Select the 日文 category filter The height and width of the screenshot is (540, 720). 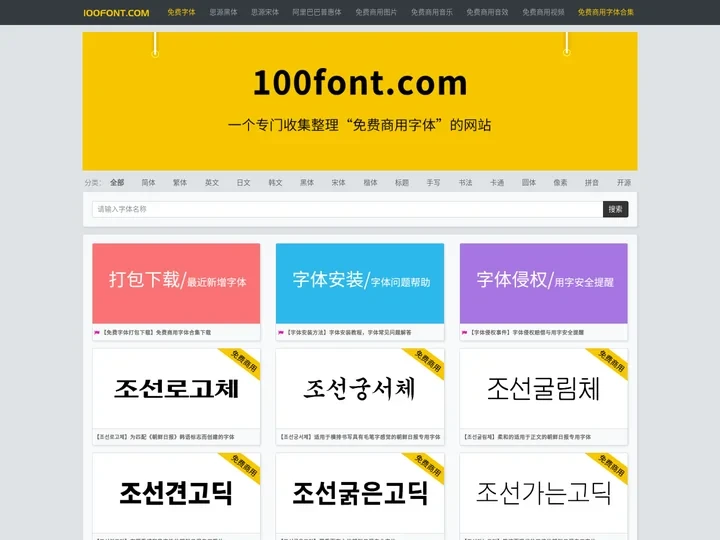[x=243, y=182]
